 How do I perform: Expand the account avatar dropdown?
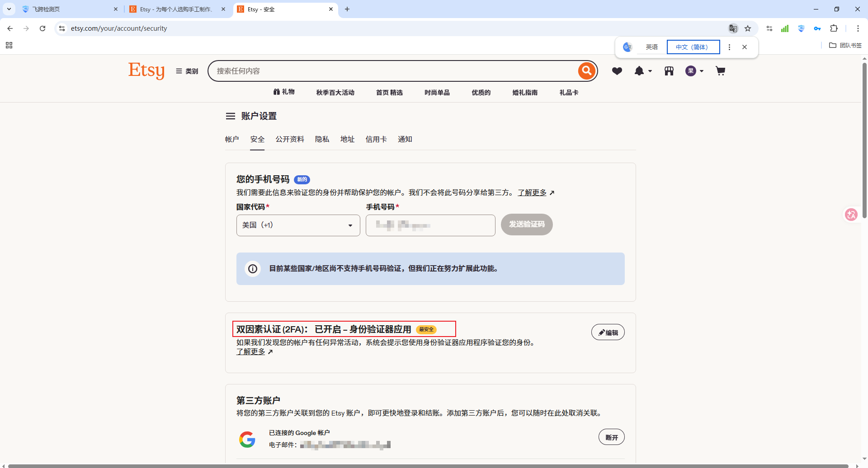[694, 71]
